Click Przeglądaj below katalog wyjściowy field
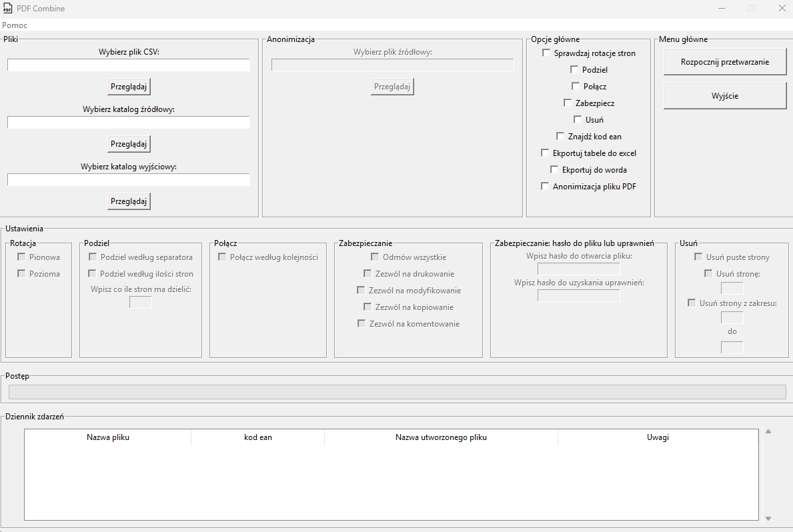Image resolution: width=793 pixels, height=532 pixels. coord(129,201)
